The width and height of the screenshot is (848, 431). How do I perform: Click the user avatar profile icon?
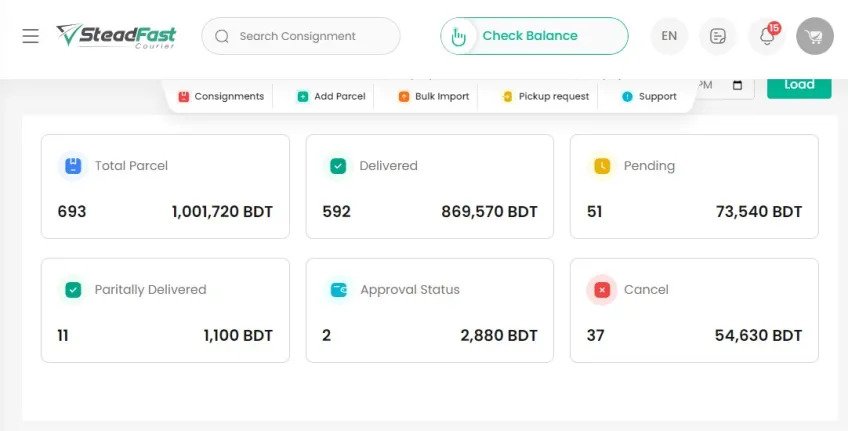point(814,36)
